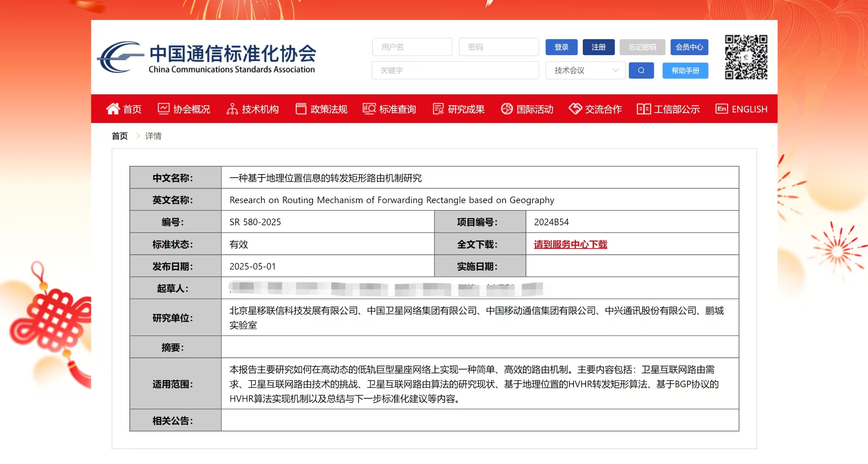Click the 用户名 username input field

click(x=412, y=47)
